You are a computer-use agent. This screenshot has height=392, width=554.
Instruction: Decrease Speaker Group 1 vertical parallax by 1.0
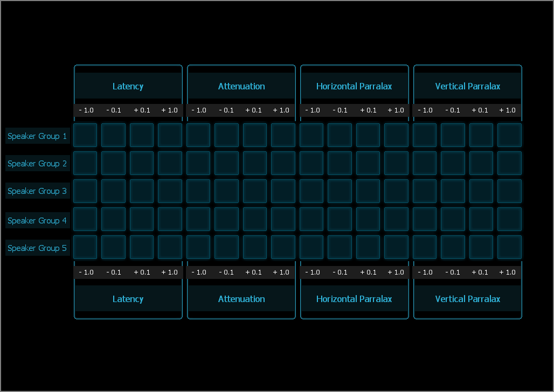[425, 135]
